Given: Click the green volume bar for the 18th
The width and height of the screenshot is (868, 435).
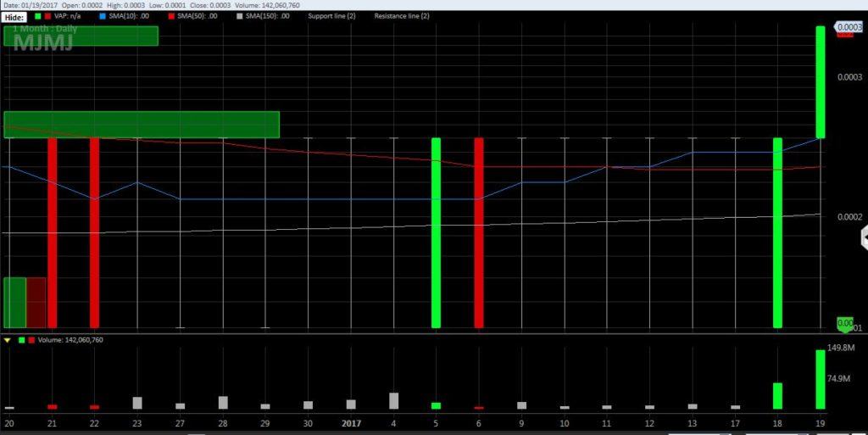Looking at the screenshot, I should (x=777, y=396).
